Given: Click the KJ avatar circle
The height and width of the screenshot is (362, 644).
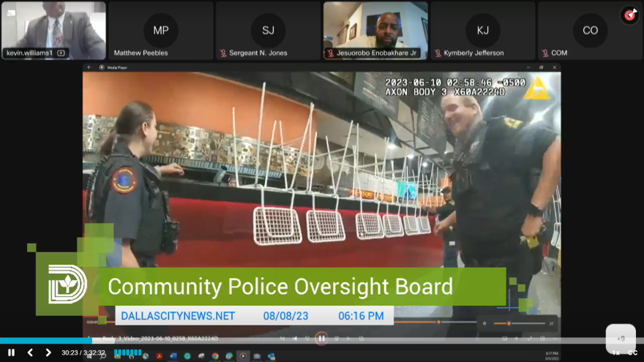Looking at the screenshot, I should coord(483,31).
